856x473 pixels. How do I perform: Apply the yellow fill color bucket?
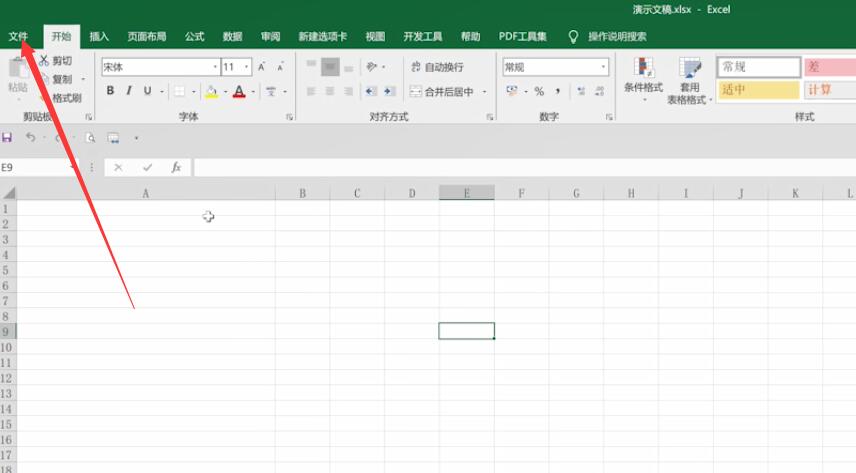[211, 91]
